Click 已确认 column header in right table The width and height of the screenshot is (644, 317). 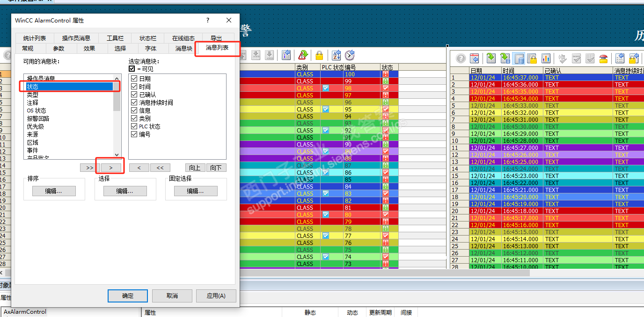[578, 71]
